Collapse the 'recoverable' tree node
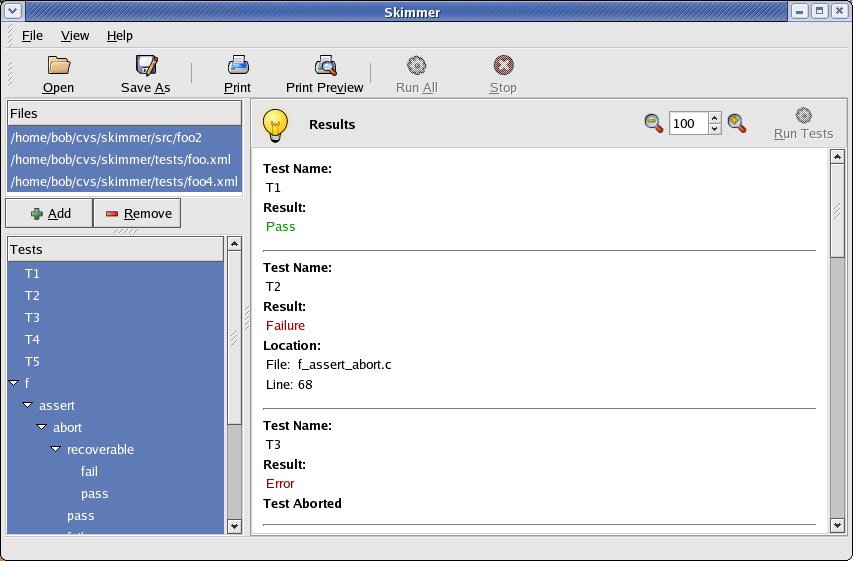The height and width of the screenshot is (561, 853). [56, 450]
